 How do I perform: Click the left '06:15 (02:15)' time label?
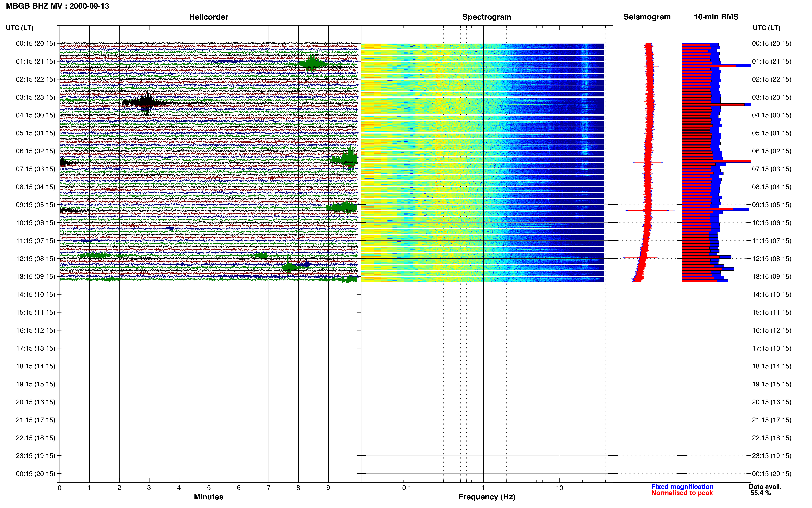click(36, 151)
